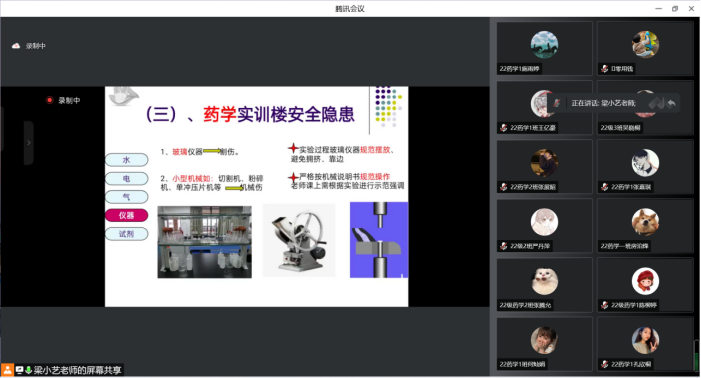This screenshot has width=701, height=378.
Task: Click the red beret girl avatar
Action: 645,281
